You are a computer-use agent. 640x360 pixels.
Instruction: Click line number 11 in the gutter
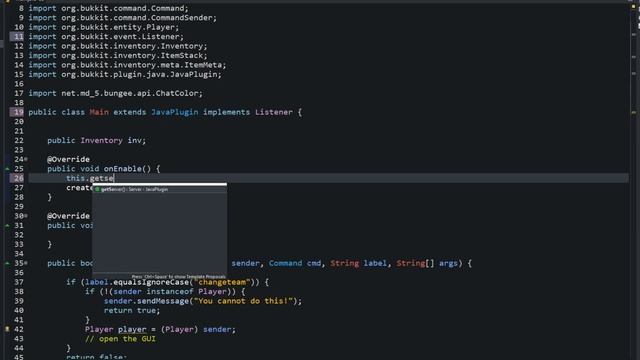coord(18,36)
